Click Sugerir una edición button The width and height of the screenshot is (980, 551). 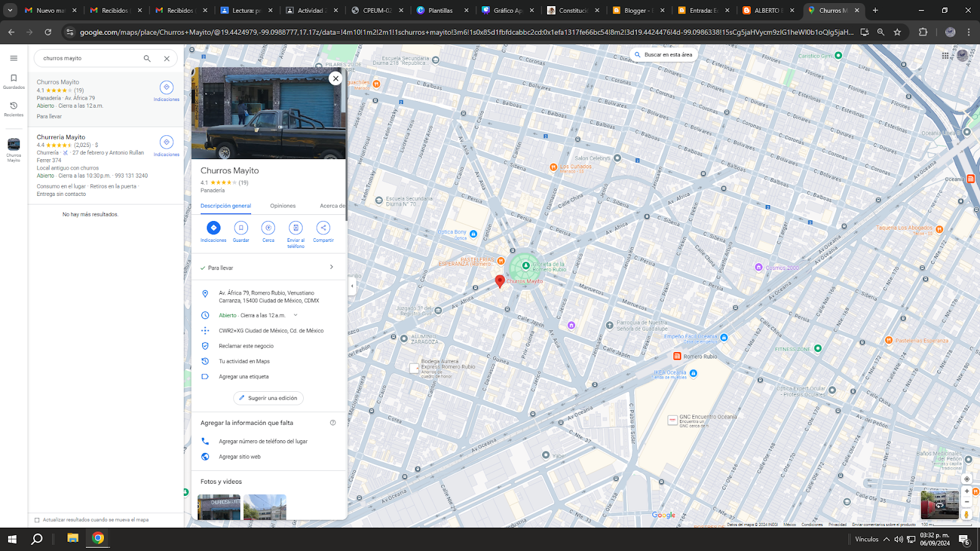coord(268,398)
